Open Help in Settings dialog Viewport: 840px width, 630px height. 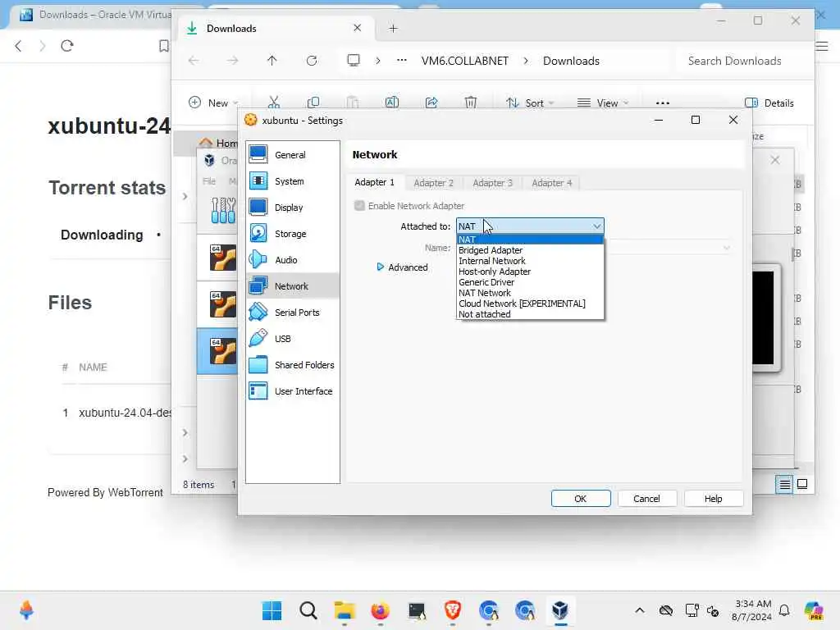[x=713, y=498]
